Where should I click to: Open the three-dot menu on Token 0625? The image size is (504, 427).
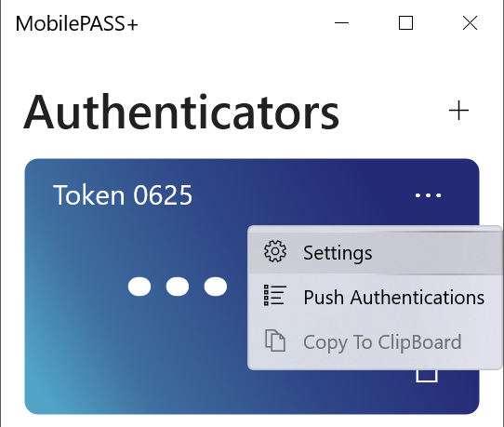(x=428, y=195)
